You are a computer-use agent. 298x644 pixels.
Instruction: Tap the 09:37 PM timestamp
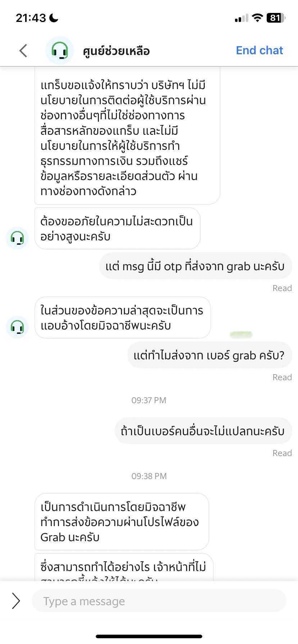tap(149, 400)
